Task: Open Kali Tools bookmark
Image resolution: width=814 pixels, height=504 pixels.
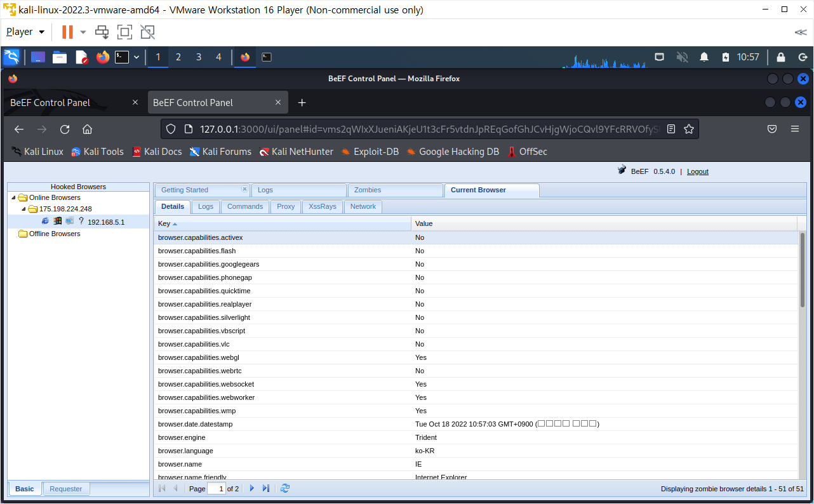Action: pyautogui.click(x=97, y=152)
